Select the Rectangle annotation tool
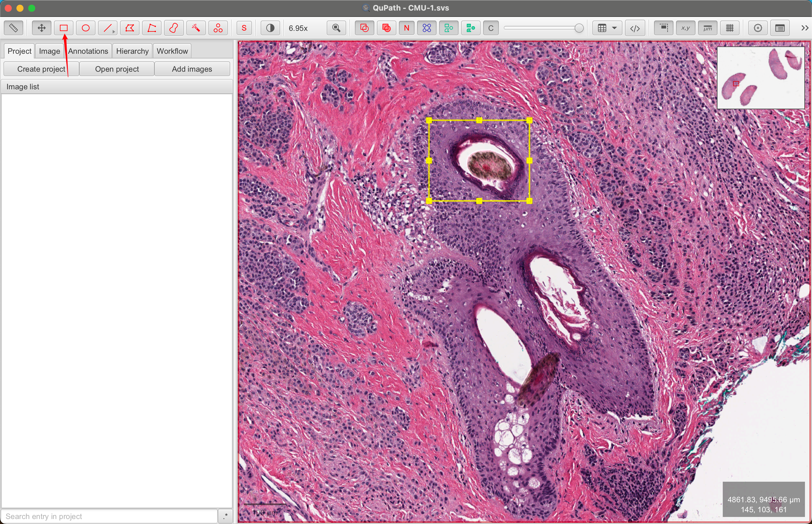The height and width of the screenshot is (524, 812). pyautogui.click(x=64, y=28)
